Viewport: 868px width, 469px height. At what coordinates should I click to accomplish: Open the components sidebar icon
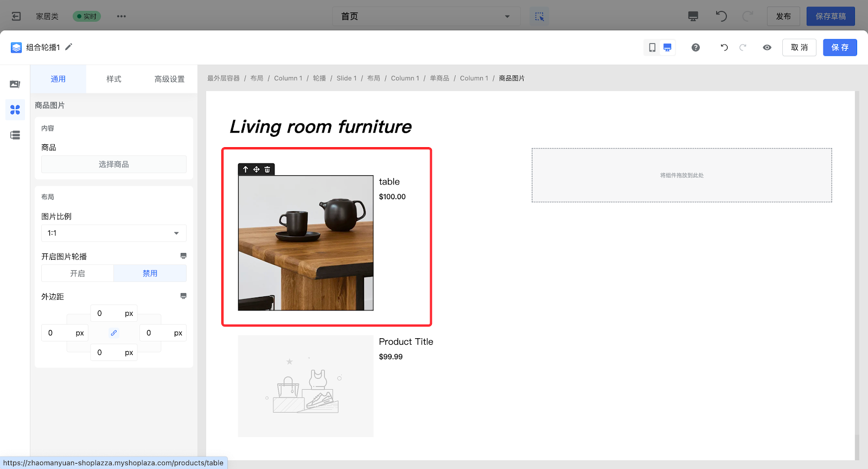tap(15, 110)
